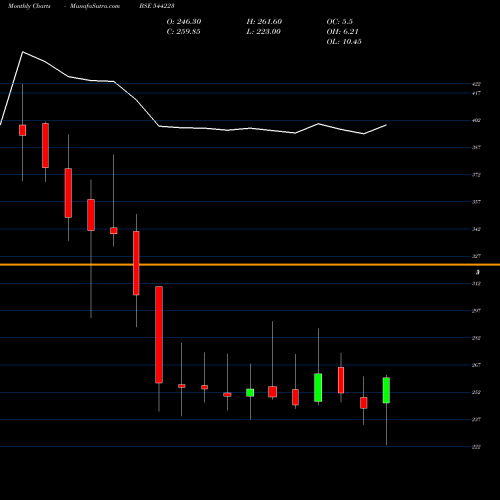Click the 402 price axis label
The width and height of the screenshot is (500, 500).
[x=476, y=120]
